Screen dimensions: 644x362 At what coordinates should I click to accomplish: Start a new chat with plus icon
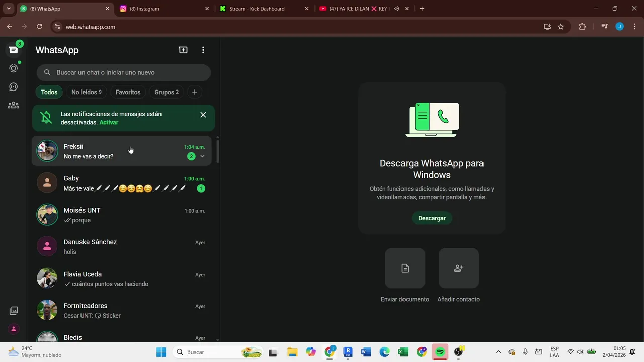coord(183,50)
